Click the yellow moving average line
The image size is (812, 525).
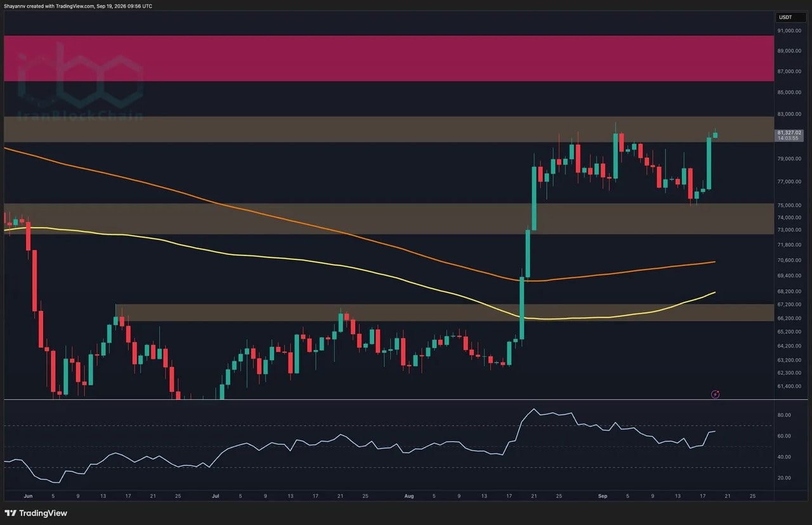click(x=317, y=262)
